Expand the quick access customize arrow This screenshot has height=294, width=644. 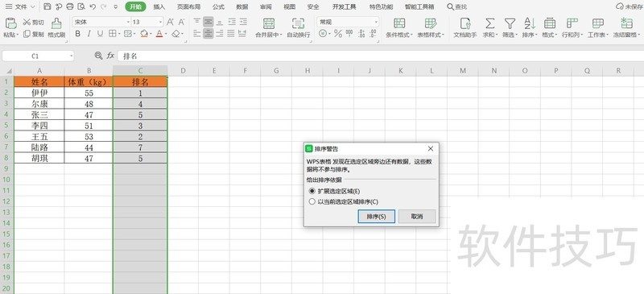[x=115, y=6]
